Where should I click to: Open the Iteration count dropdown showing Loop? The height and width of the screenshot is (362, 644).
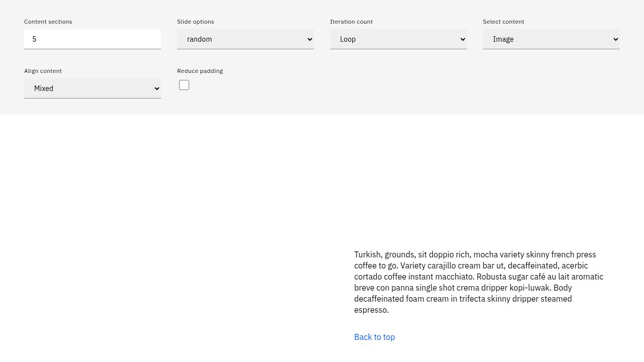pos(398,39)
